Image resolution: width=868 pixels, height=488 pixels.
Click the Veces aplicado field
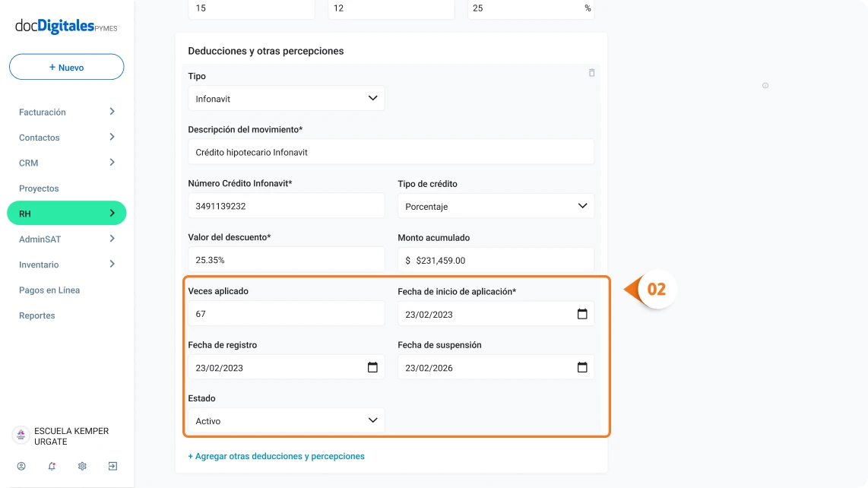[287, 313]
